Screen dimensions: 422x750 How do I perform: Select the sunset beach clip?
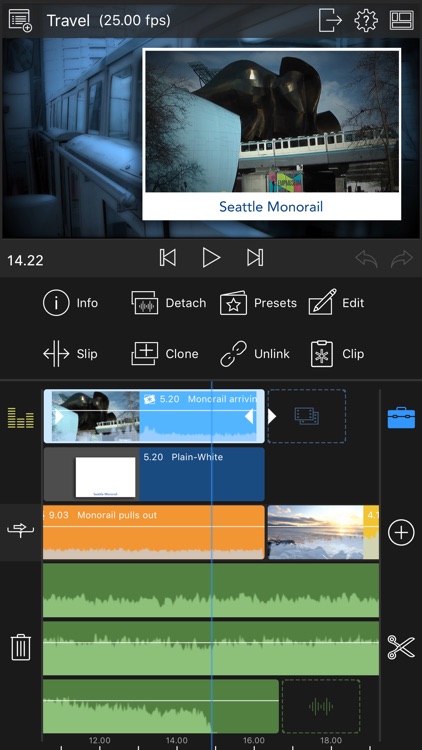[x=323, y=532]
